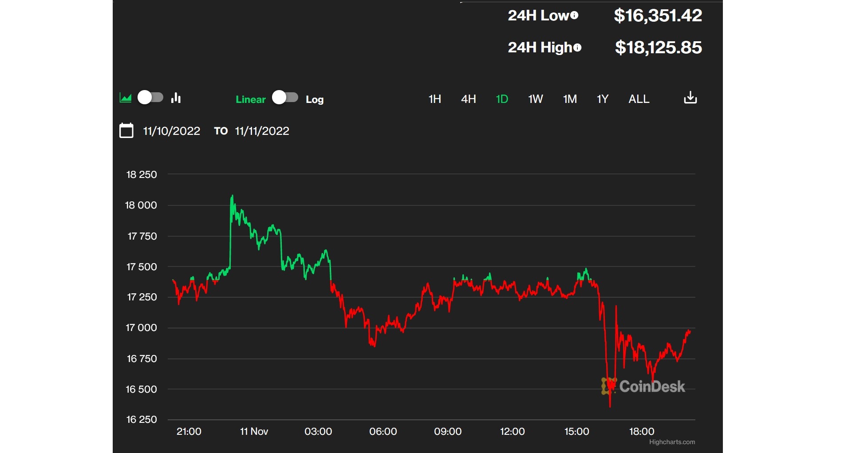Screen dimensions: 868x453
Task: Click the 17 750 y-axis label
Action: tap(142, 236)
